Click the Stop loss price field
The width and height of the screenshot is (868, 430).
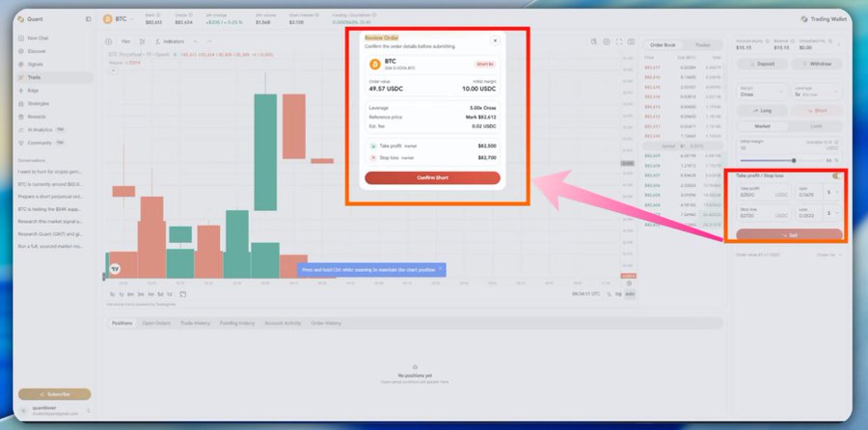click(x=764, y=212)
